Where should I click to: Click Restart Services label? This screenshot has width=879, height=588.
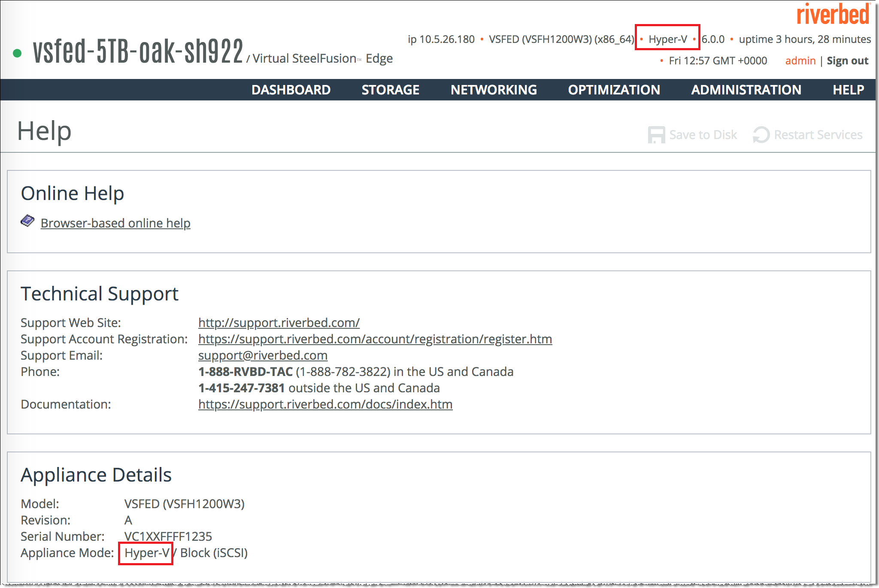818,135
